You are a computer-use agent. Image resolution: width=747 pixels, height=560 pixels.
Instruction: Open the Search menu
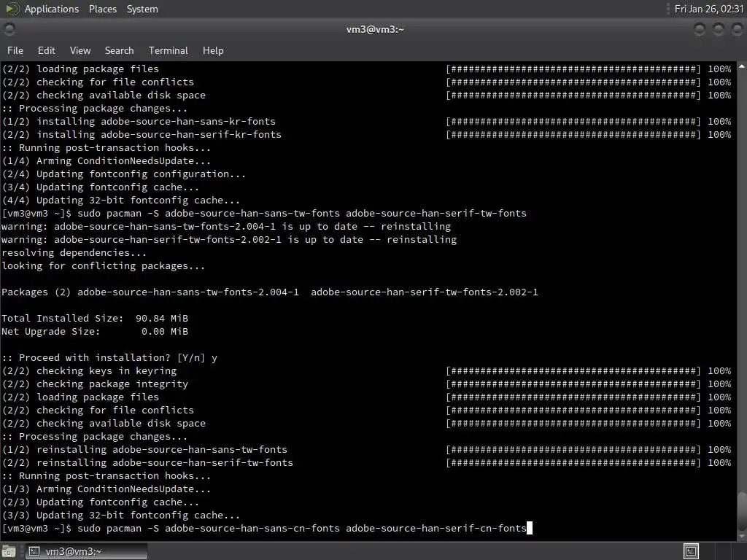119,50
